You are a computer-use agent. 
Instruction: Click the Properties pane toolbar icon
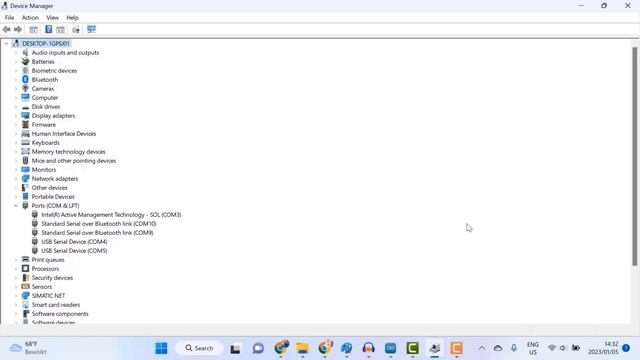tap(60, 29)
